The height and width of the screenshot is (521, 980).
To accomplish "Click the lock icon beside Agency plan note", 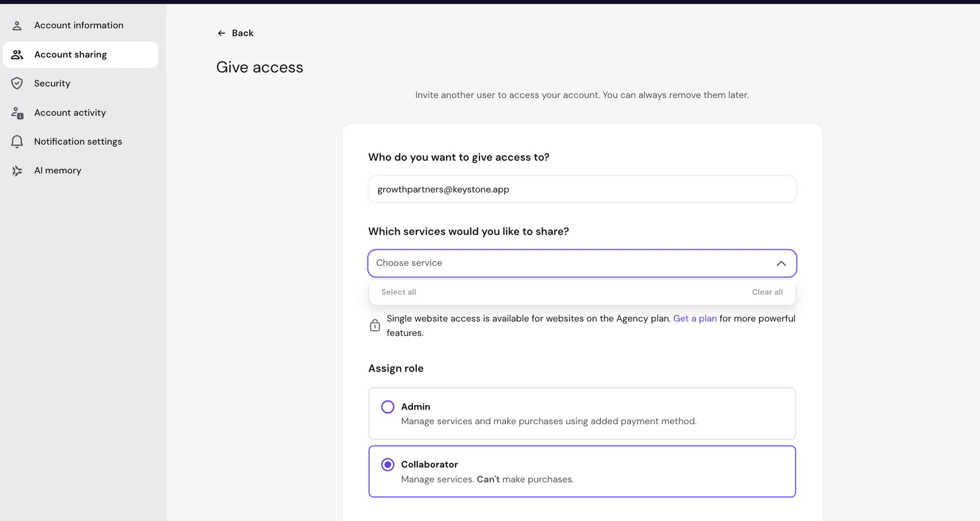I will (375, 325).
